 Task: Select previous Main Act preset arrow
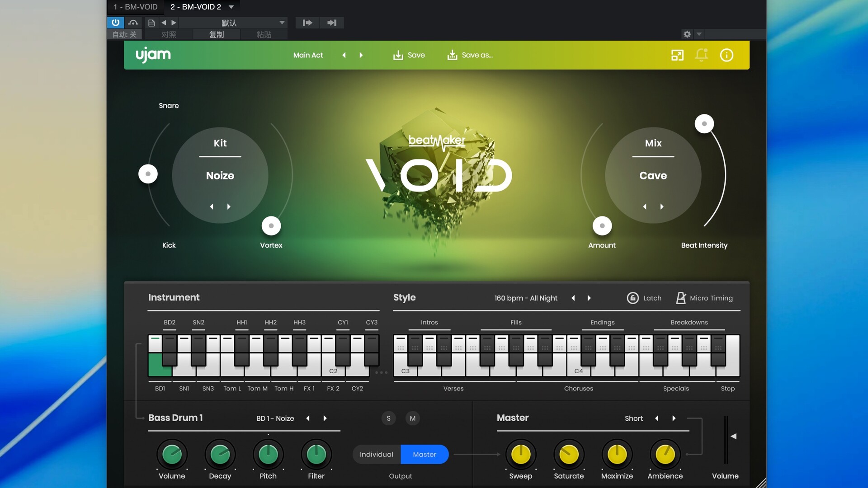(344, 55)
